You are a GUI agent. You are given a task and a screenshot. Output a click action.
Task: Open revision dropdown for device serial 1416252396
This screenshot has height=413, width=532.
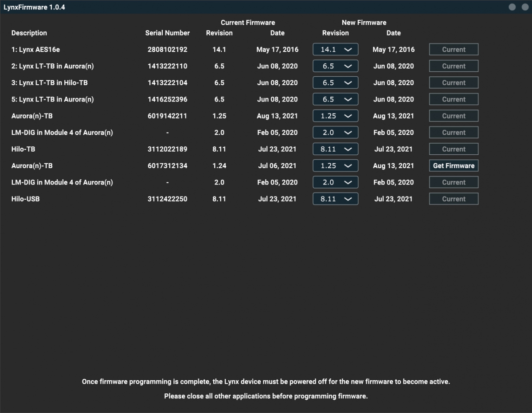point(336,99)
